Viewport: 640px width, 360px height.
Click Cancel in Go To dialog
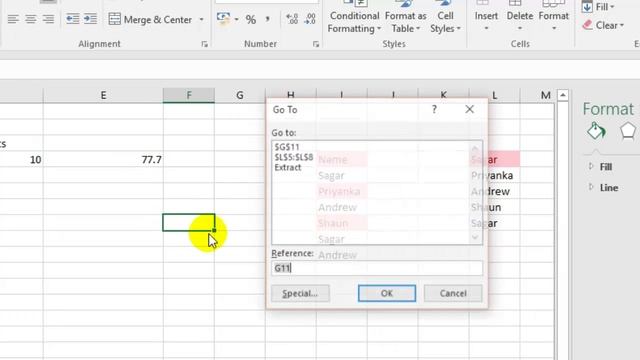point(453,293)
